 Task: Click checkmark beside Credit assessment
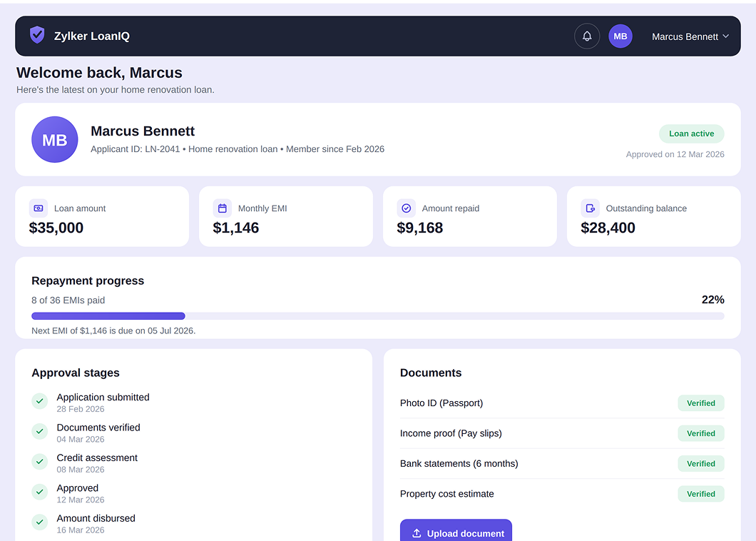click(39, 461)
